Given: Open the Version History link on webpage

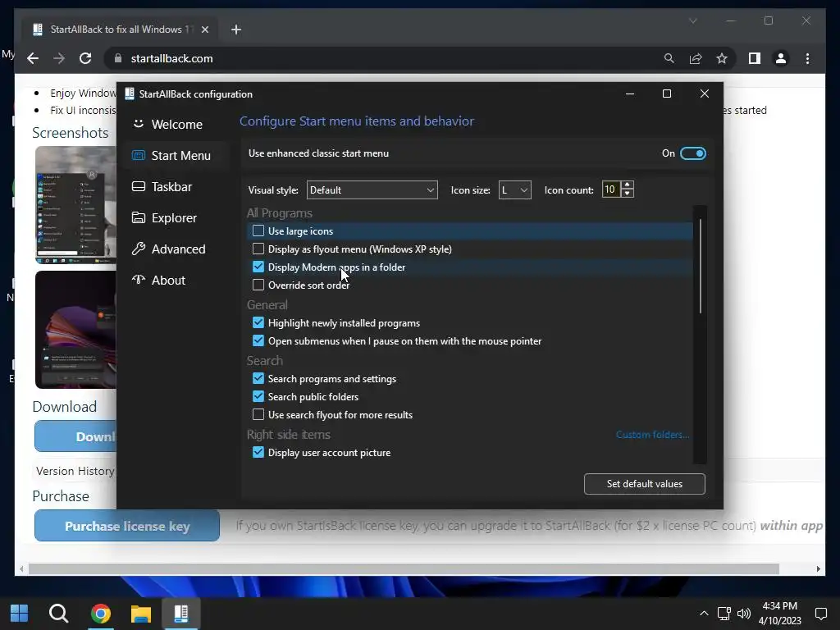Looking at the screenshot, I should (x=75, y=471).
